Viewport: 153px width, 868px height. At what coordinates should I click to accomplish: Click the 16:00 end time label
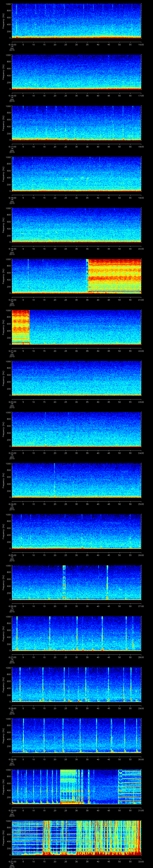click(x=141, y=44)
